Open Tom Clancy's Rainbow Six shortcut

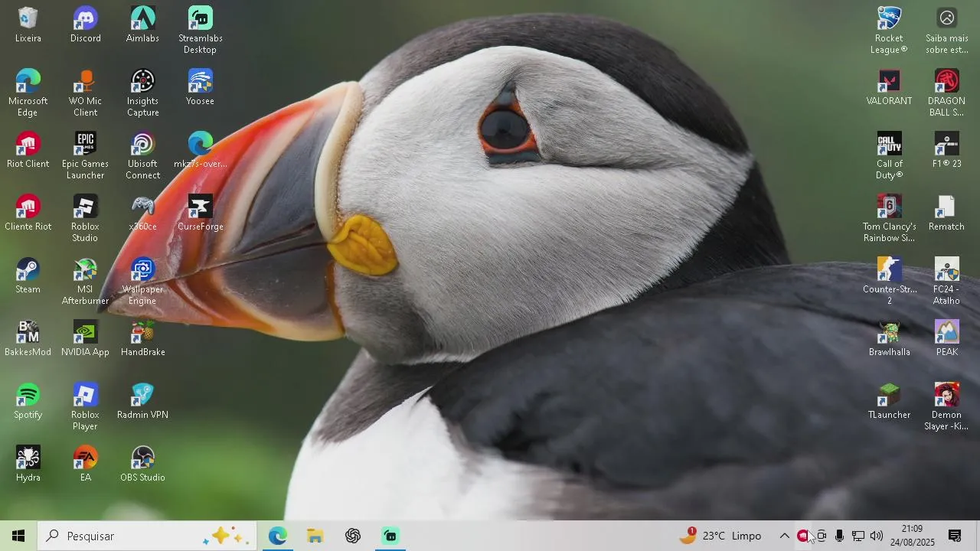(889, 218)
